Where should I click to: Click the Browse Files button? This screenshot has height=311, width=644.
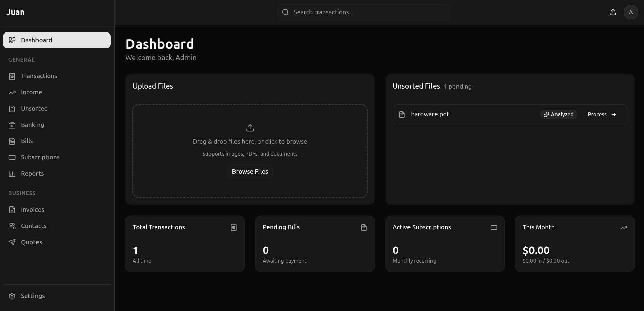click(x=250, y=172)
